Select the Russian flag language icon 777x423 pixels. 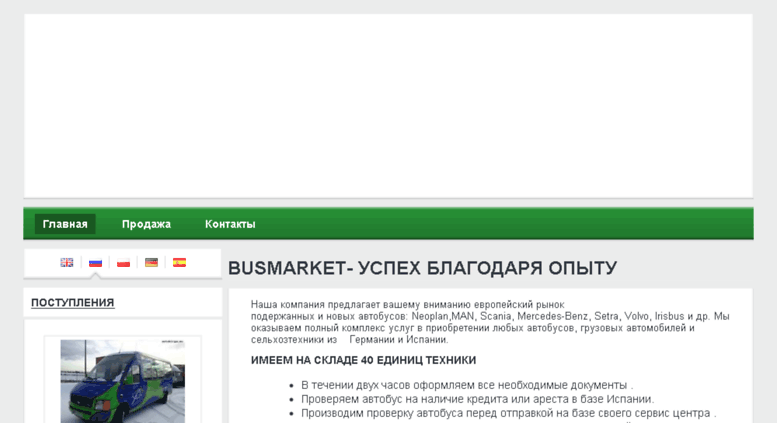coord(95,263)
